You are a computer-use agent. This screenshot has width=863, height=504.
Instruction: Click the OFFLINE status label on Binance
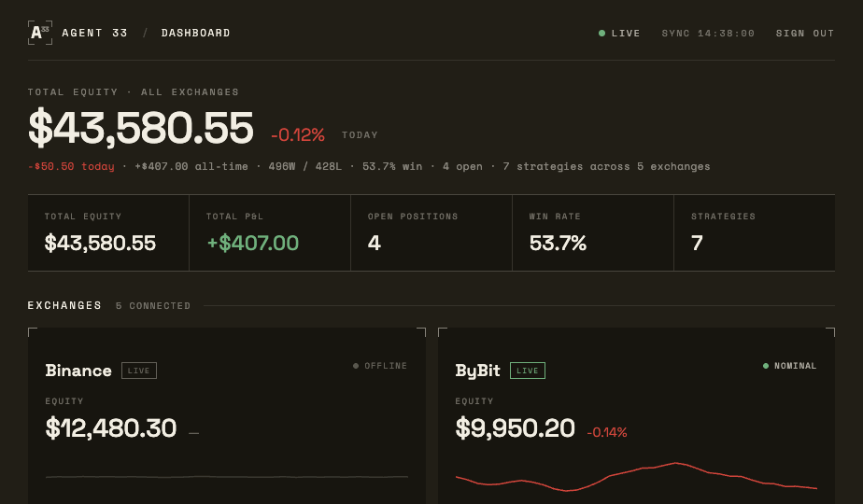[x=386, y=366]
